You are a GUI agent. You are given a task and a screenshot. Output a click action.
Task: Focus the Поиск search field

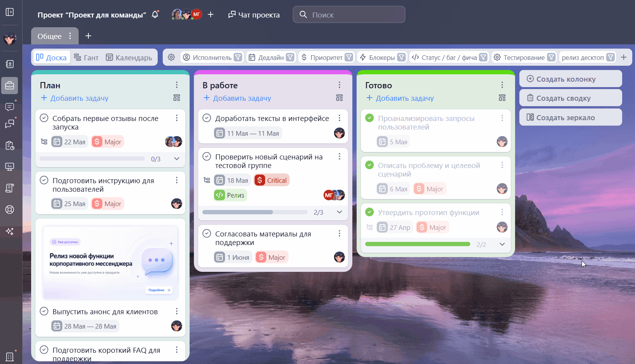(349, 14)
